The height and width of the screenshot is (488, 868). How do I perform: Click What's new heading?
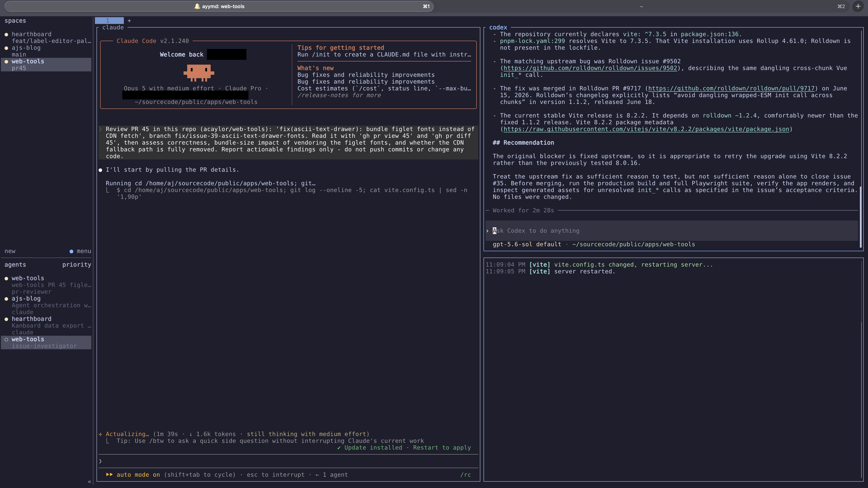tap(315, 68)
